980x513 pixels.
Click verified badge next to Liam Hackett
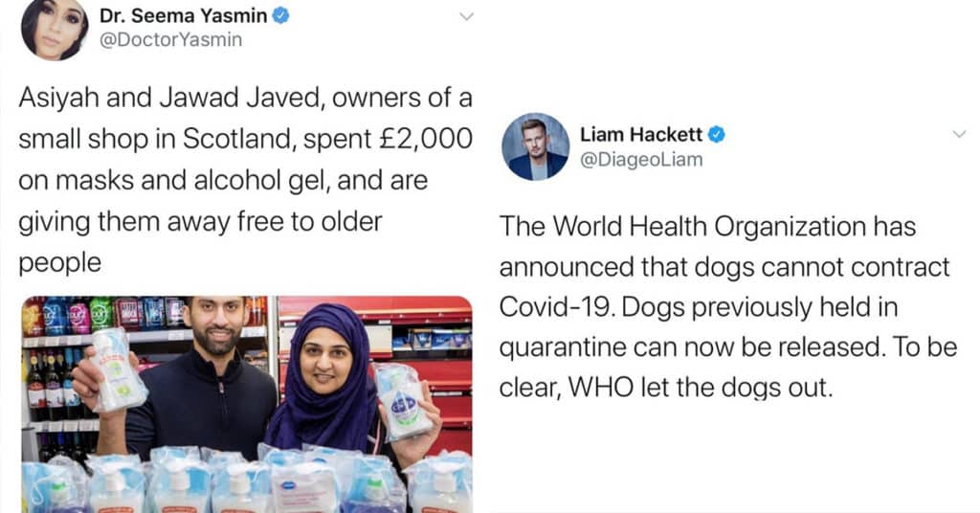(x=716, y=134)
